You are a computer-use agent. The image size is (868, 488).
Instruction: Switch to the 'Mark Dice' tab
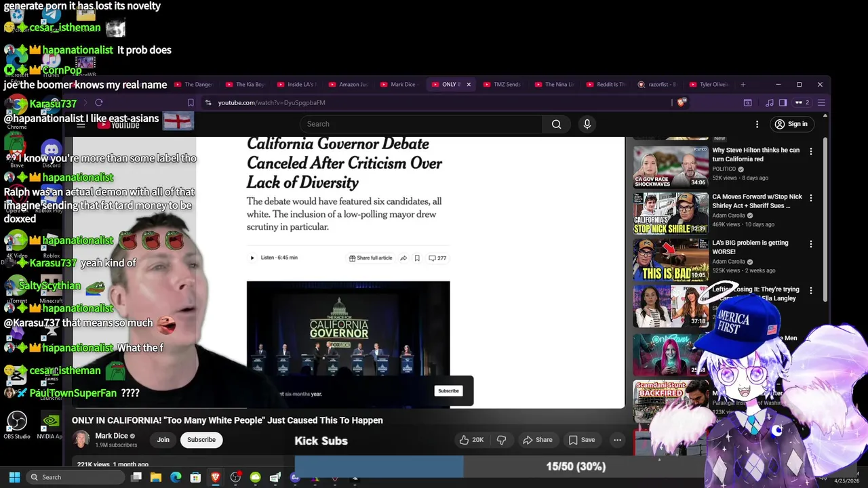click(399, 85)
